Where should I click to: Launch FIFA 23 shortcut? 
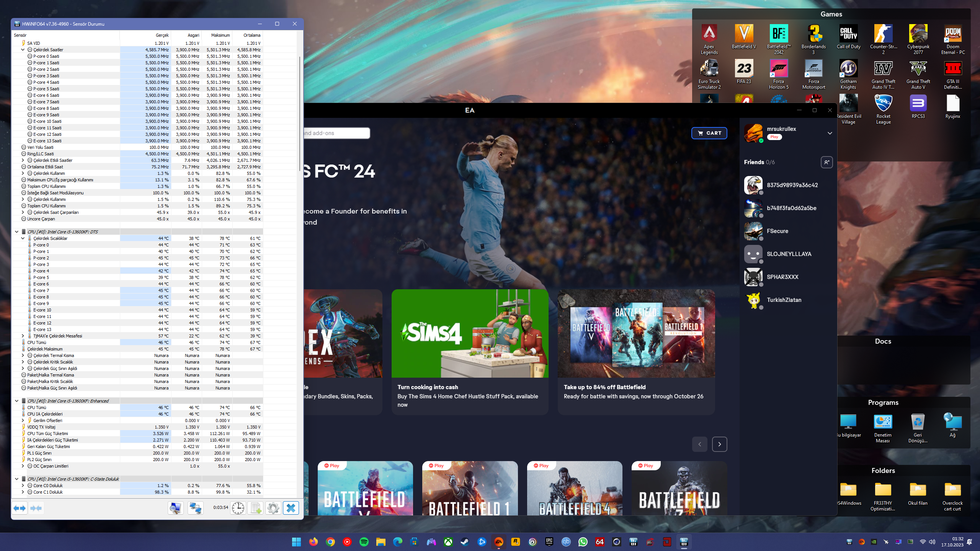pyautogui.click(x=744, y=72)
